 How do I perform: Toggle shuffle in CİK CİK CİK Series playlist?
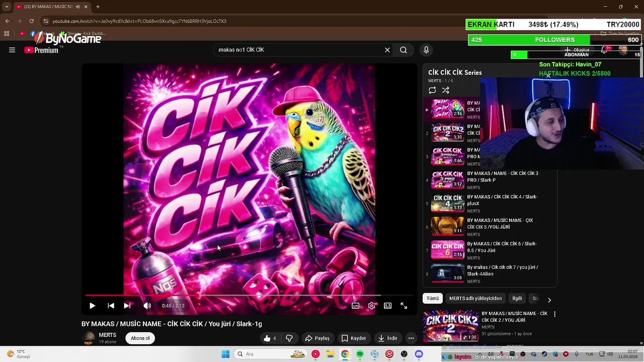click(445, 90)
